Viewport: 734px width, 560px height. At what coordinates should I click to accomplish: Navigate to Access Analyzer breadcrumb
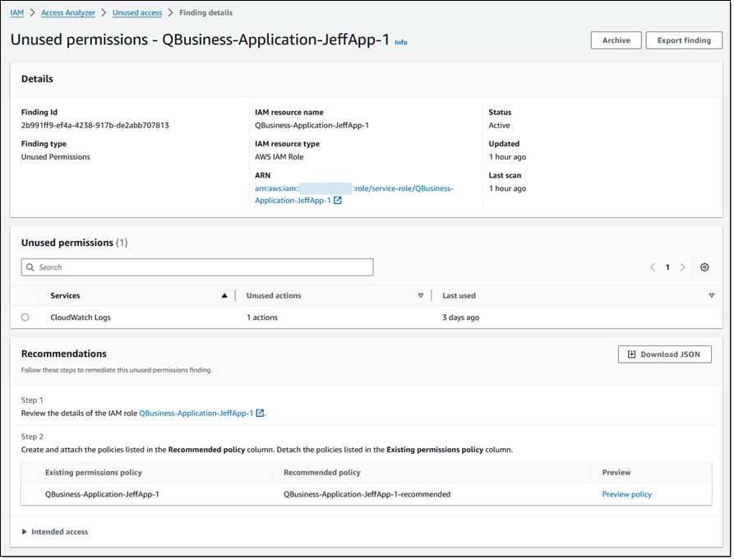point(68,12)
